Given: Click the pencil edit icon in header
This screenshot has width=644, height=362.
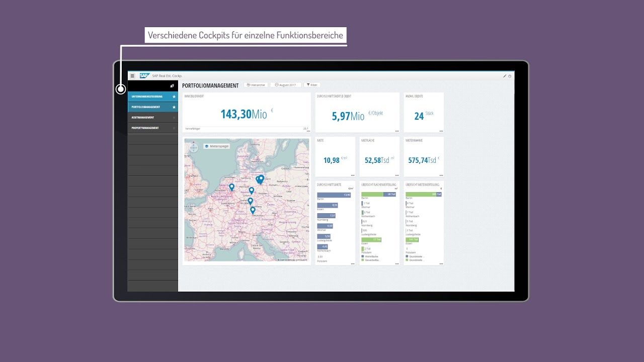Looking at the screenshot, I should point(505,76).
